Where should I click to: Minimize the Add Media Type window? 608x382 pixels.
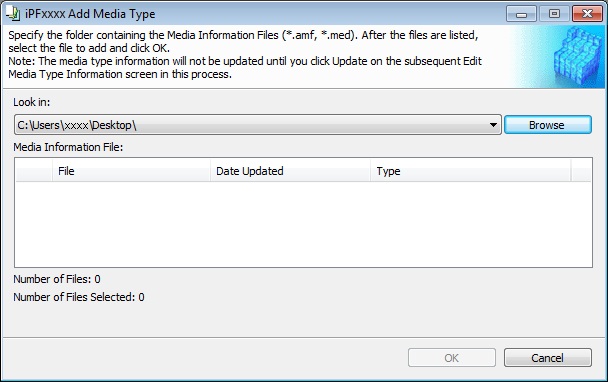point(521,14)
